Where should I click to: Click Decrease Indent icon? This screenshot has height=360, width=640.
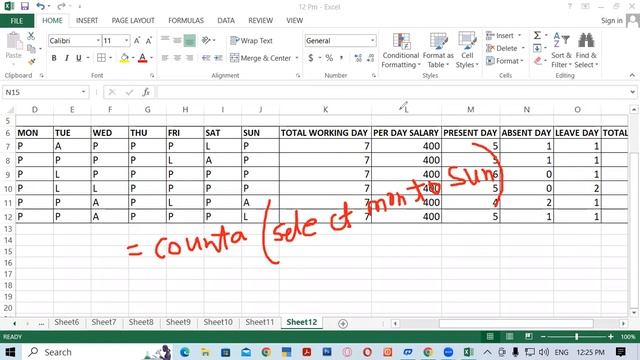(x=206, y=58)
